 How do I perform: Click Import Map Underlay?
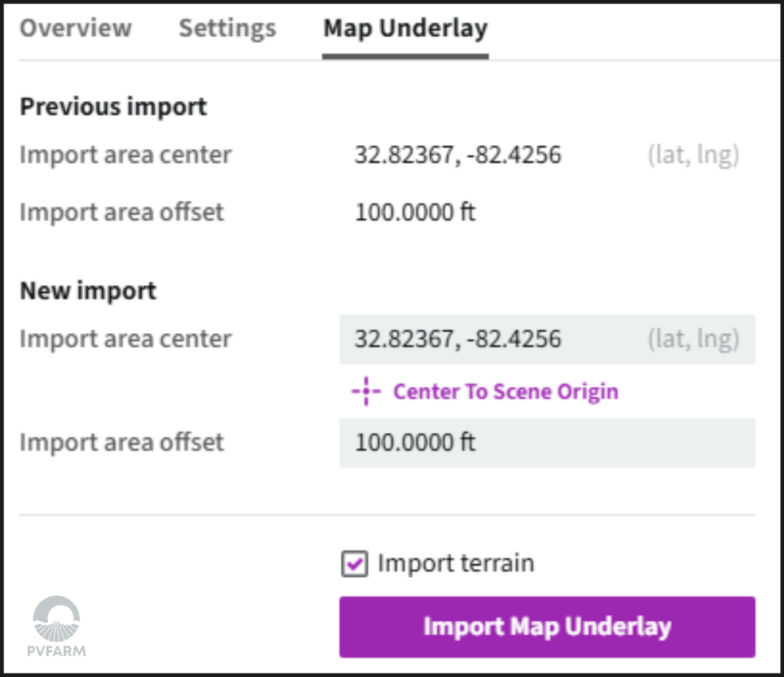(x=547, y=627)
